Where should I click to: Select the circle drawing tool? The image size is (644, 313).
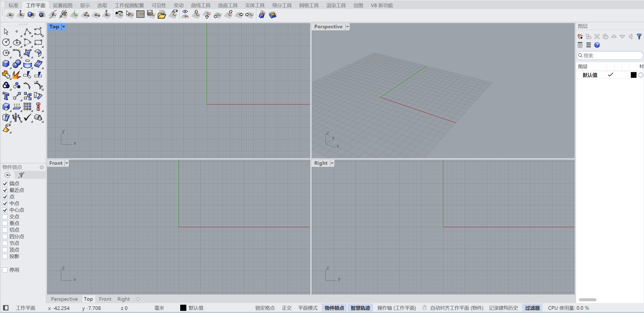(6, 42)
